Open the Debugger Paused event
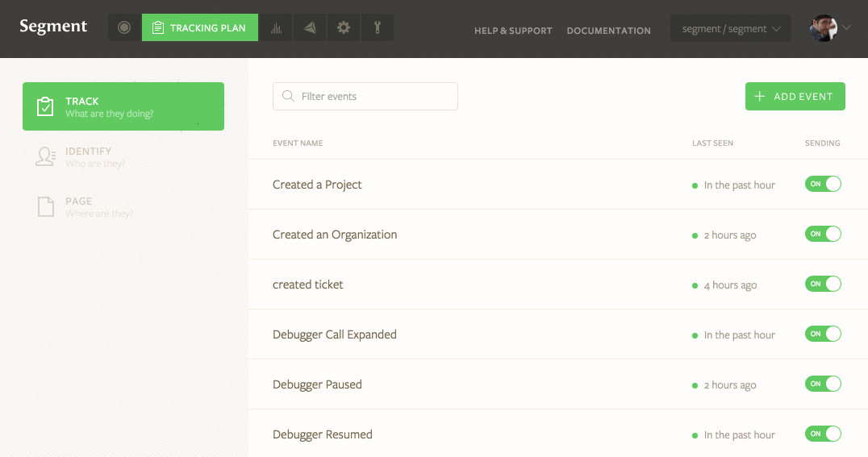 317,384
